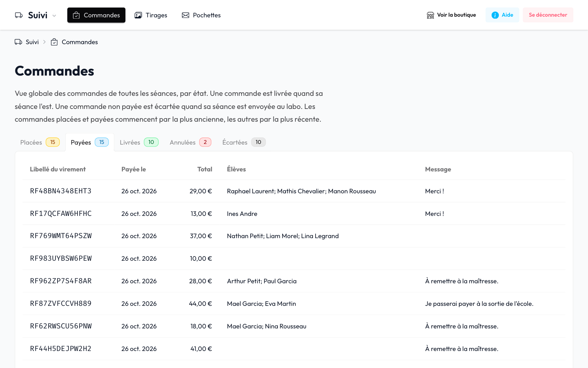Switch to the Écartées tab
The height and width of the screenshot is (368, 588).
tap(244, 142)
